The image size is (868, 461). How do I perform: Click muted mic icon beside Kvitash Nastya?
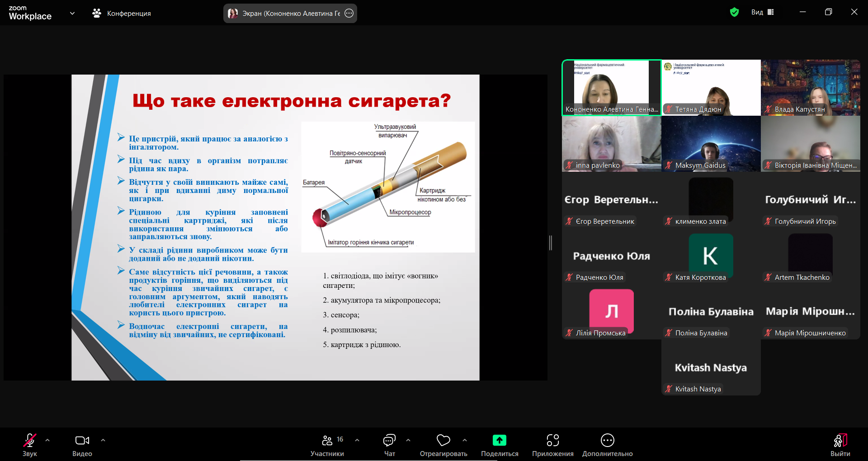(669, 389)
